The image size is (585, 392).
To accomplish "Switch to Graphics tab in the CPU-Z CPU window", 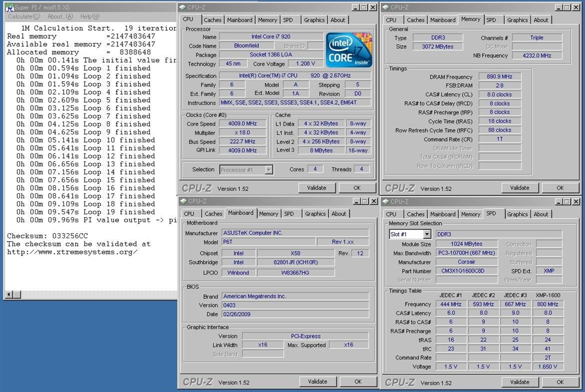I will (314, 20).
